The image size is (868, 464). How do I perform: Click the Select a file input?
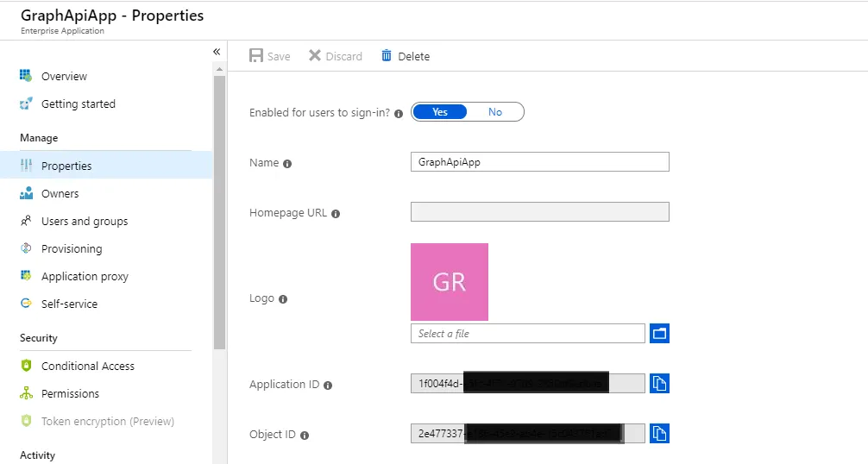click(x=527, y=334)
